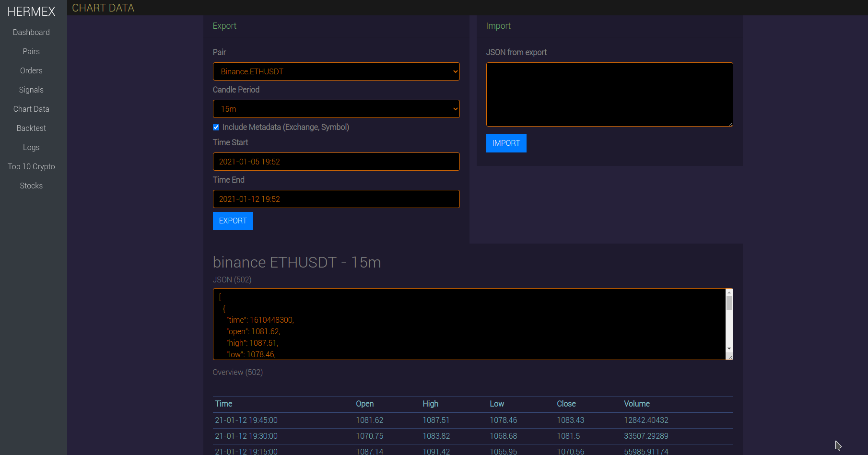Viewport: 868px width, 455px height.
Task: Click the binance ETHUSDT - 15m heading
Action: pyautogui.click(x=297, y=262)
